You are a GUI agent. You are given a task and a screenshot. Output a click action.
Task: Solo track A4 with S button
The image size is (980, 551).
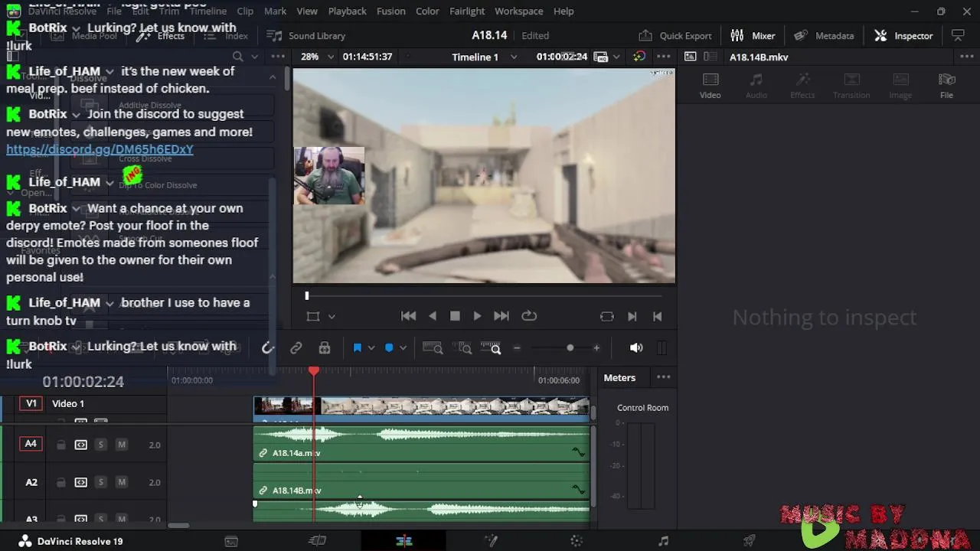[100, 445]
